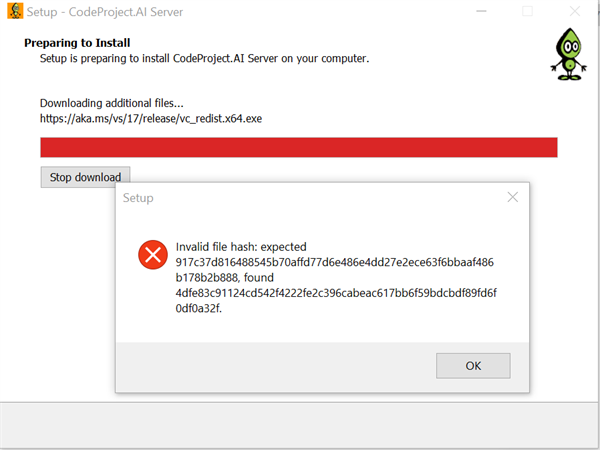Click the Setup installer icon in title bar
Screen dimensions: 600x450
tap(15, 11)
